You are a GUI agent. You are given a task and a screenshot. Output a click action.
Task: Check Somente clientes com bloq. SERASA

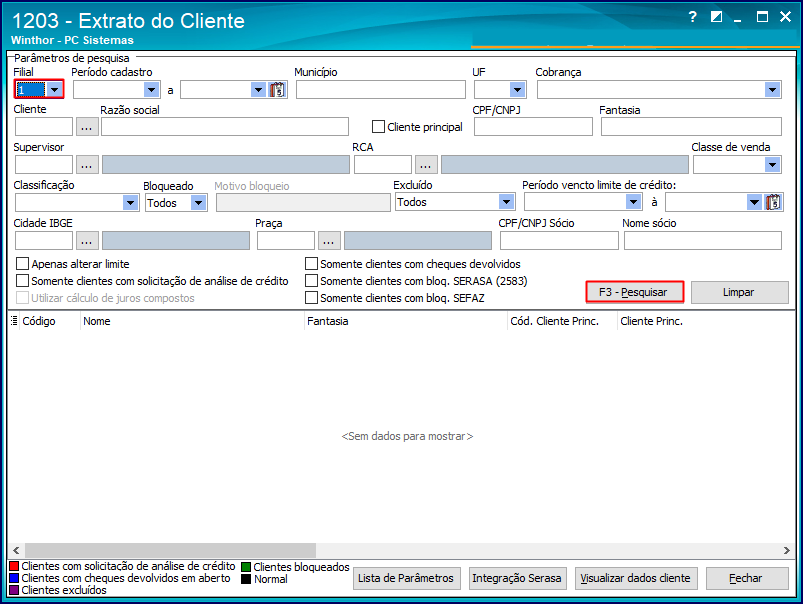[311, 281]
